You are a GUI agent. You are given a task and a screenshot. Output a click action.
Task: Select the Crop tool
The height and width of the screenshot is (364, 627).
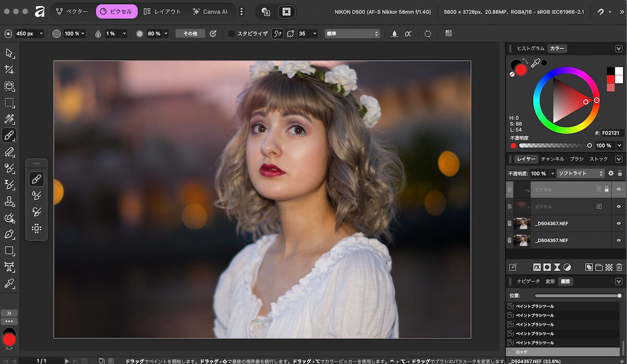(x=9, y=69)
